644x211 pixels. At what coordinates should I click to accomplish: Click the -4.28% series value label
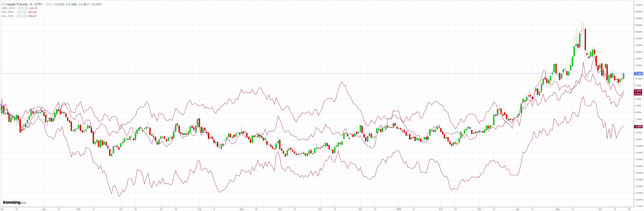638,127
